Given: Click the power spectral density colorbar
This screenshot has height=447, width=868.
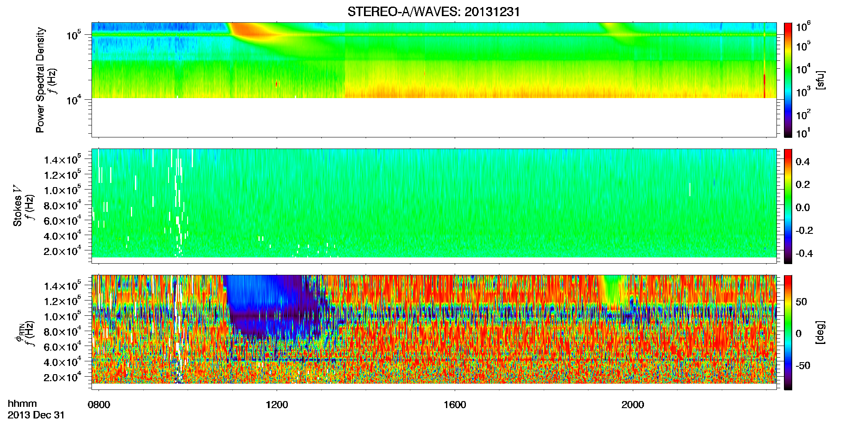Looking at the screenshot, I should (788, 80).
